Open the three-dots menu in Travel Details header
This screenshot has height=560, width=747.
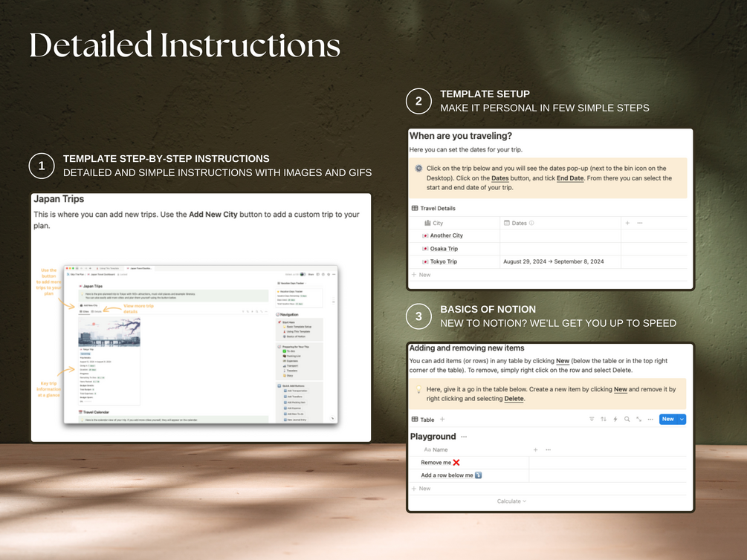640,223
